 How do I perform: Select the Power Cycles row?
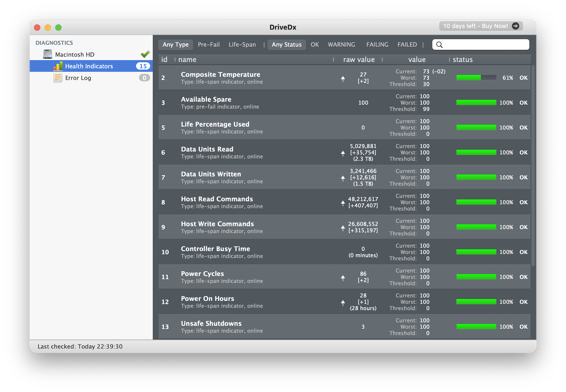[344, 277]
